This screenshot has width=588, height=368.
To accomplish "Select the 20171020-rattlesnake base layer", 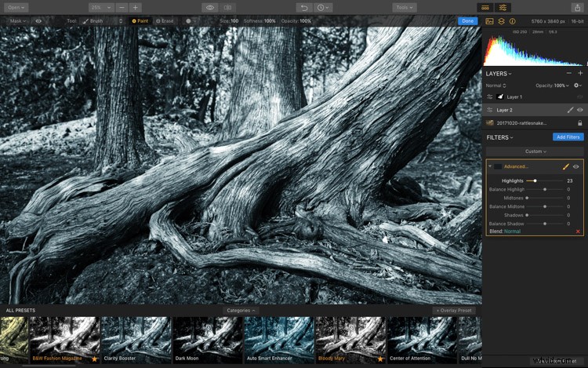I will (x=535, y=123).
